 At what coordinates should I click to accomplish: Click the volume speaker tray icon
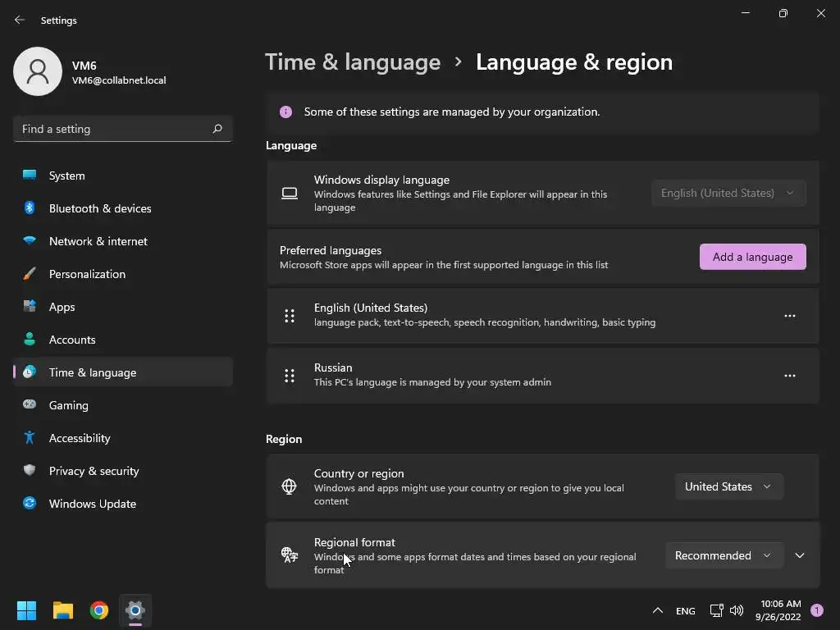(737, 610)
